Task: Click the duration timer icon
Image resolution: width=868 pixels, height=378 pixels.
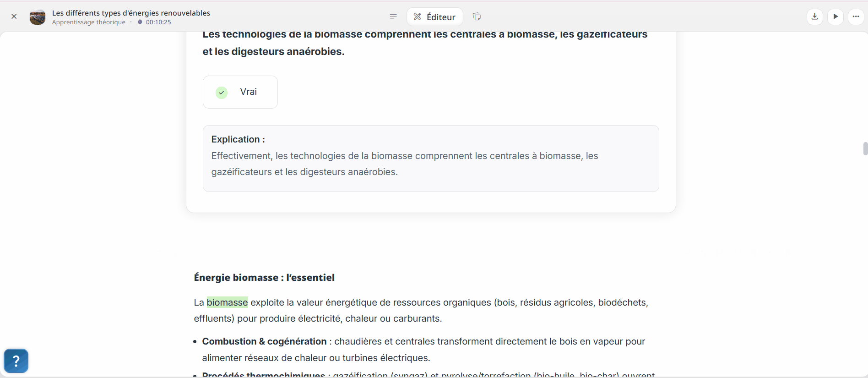Action: pyautogui.click(x=140, y=22)
